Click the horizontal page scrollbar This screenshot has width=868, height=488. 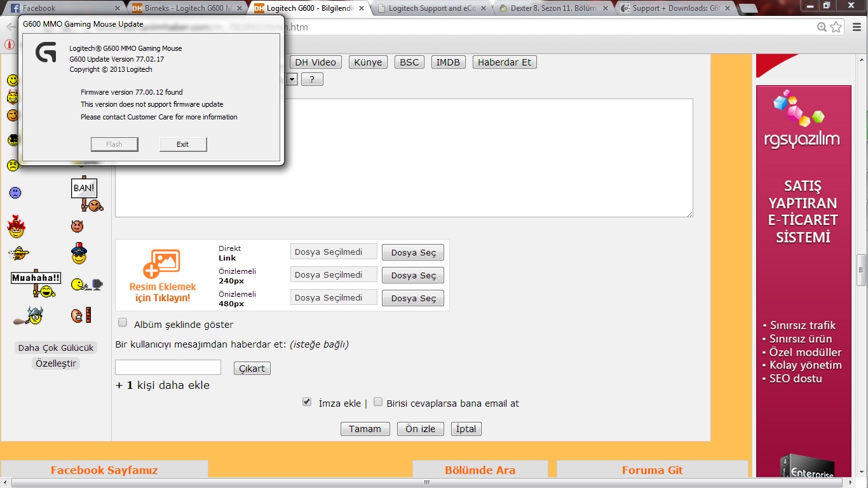(x=428, y=484)
